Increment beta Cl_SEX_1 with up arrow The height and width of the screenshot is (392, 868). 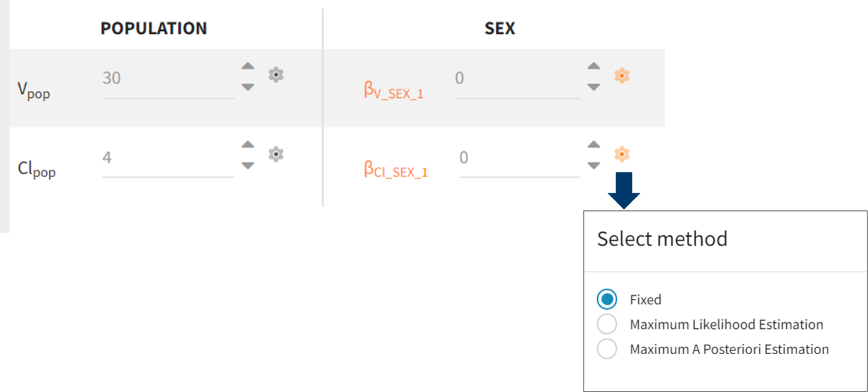(x=594, y=145)
